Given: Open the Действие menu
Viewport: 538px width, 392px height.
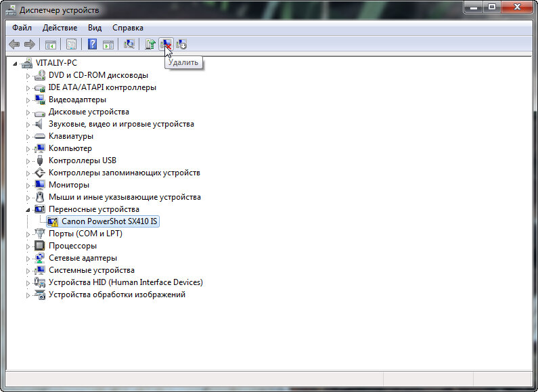Looking at the screenshot, I should pos(60,28).
